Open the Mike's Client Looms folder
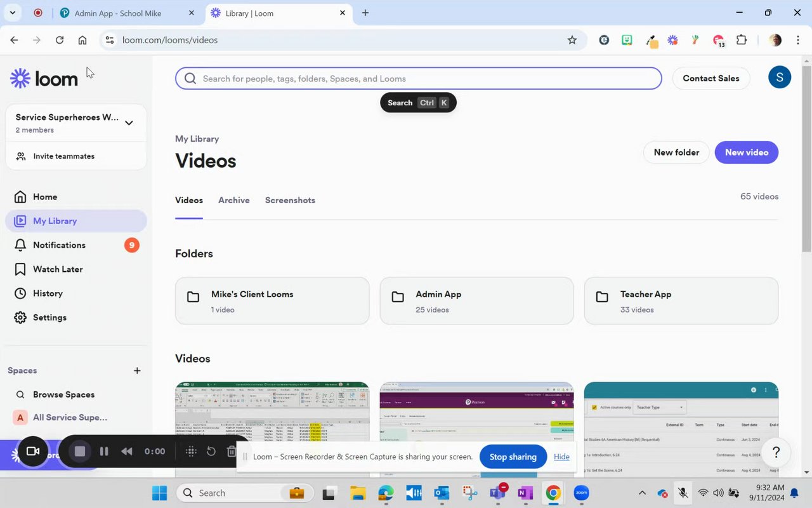This screenshot has height=508, width=812. coord(272,301)
